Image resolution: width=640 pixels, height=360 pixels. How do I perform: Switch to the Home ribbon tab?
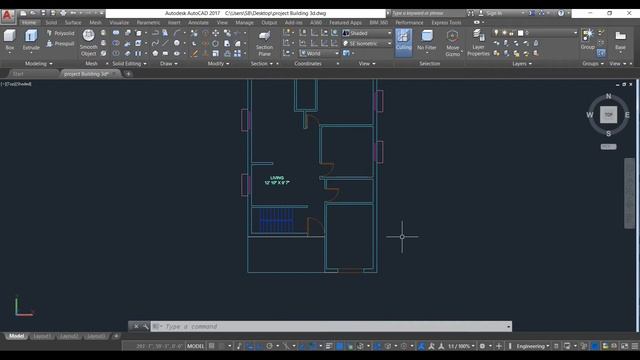pos(29,22)
